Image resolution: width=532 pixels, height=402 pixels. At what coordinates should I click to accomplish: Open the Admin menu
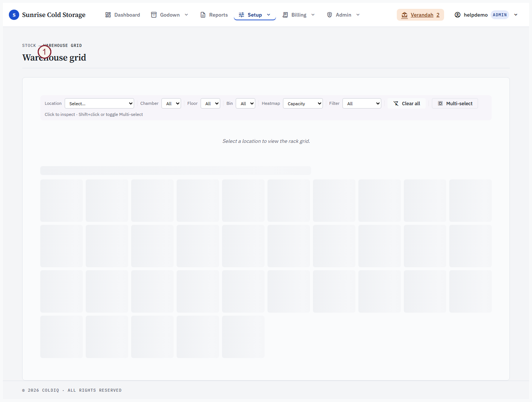point(343,15)
